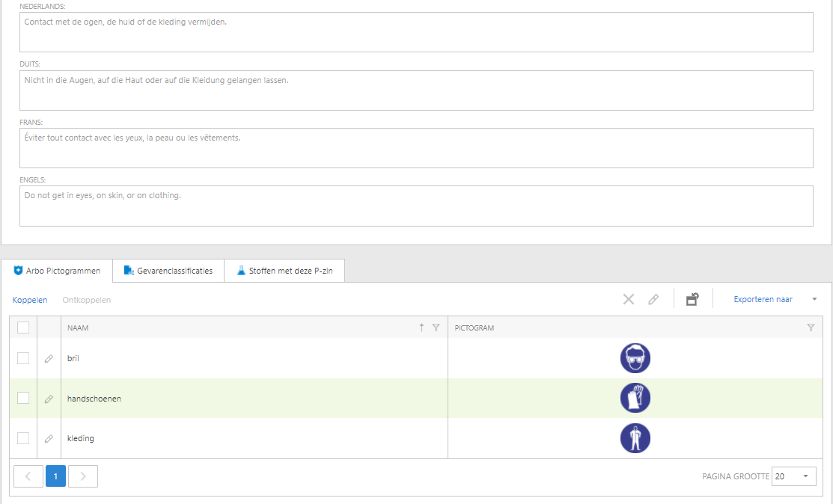The width and height of the screenshot is (833, 504).
Task: Click the Koppelen link
Action: (x=30, y=300)
